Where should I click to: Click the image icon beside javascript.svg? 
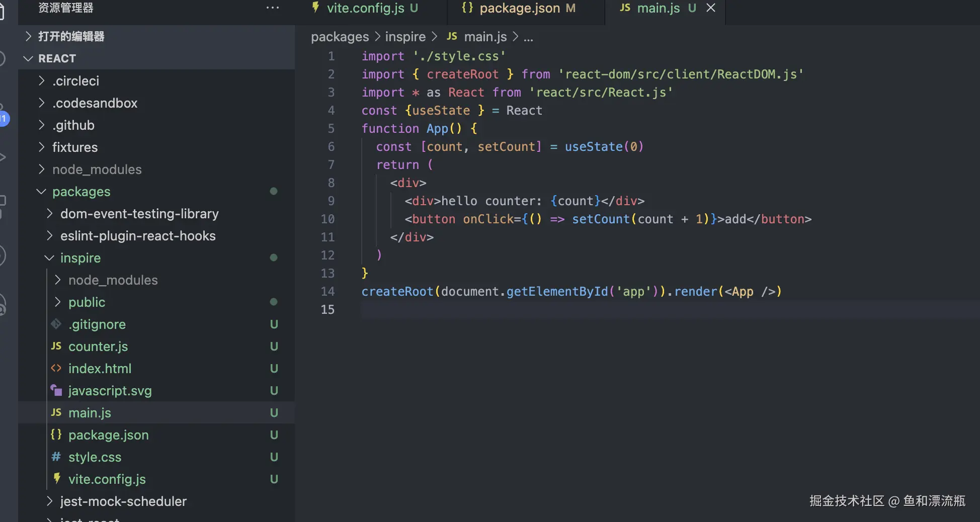click(x=56, y=390)
